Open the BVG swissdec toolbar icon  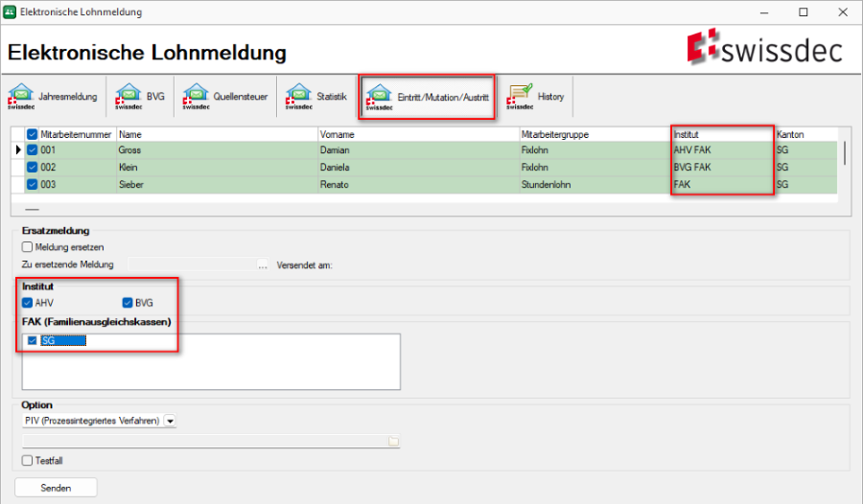[x=129, y=97]
